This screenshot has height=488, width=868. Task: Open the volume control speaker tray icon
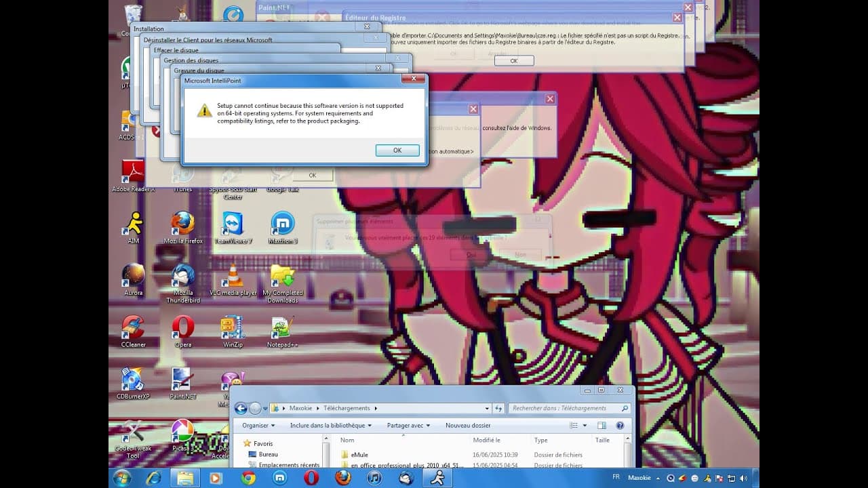743,478
